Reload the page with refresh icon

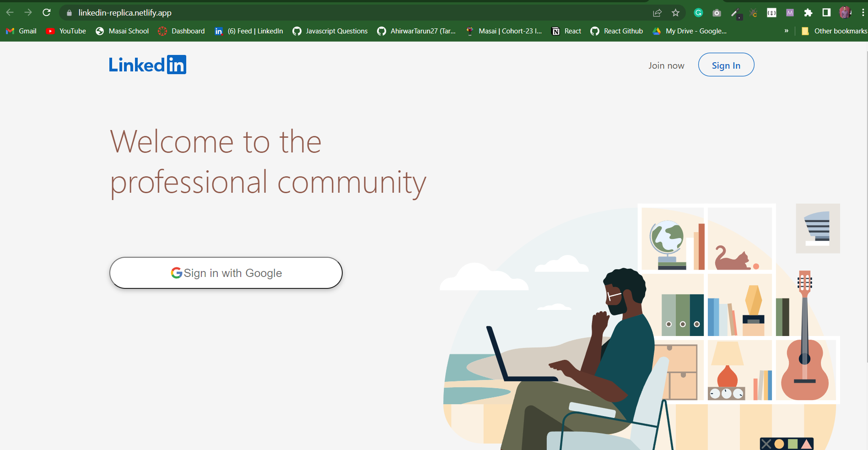coord(46,12)
